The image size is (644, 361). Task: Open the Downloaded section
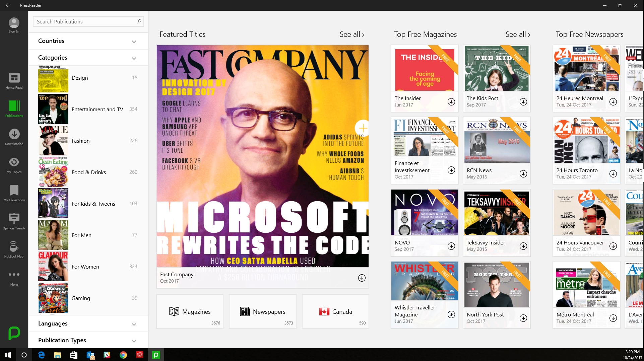(14, 136)
